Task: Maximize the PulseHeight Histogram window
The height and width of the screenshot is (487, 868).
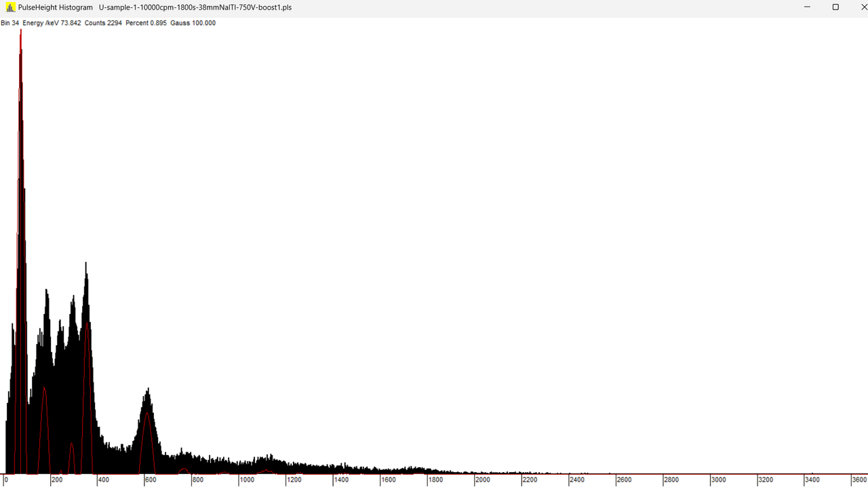Action: pos(835,7)
